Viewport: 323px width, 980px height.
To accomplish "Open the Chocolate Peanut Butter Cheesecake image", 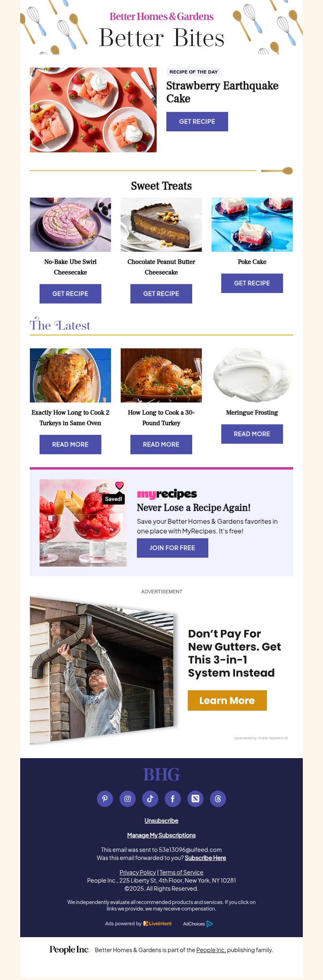I will (x=161, y=225).
